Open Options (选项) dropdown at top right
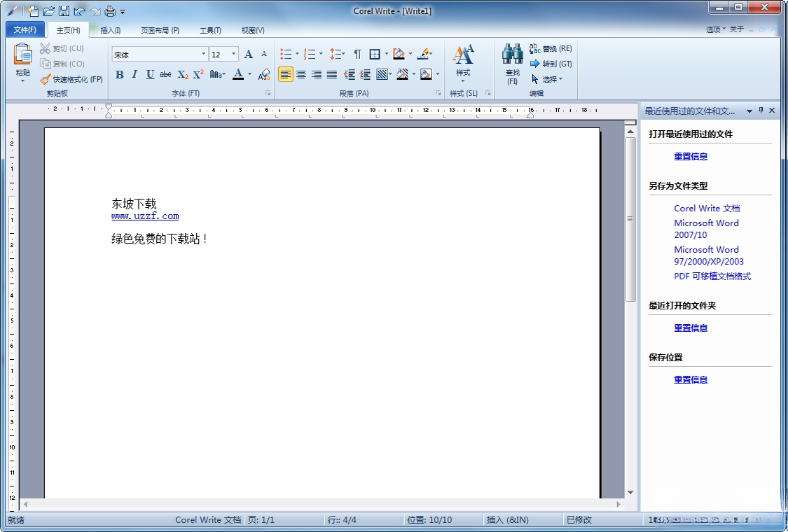 [716, 29]
